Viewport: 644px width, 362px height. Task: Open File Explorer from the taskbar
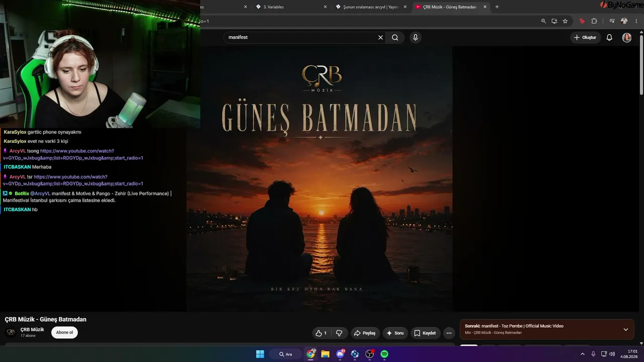[x=326, y=354]
